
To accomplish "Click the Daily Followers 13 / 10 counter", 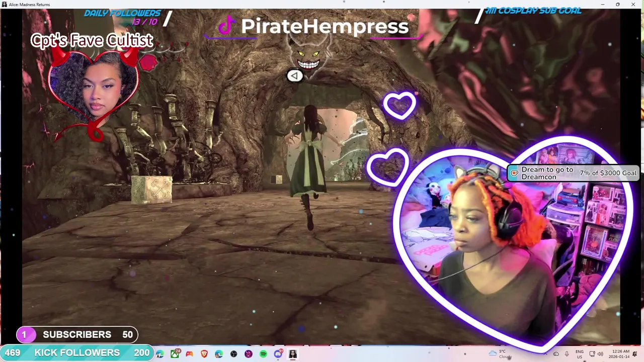I will tap(122, 17).
